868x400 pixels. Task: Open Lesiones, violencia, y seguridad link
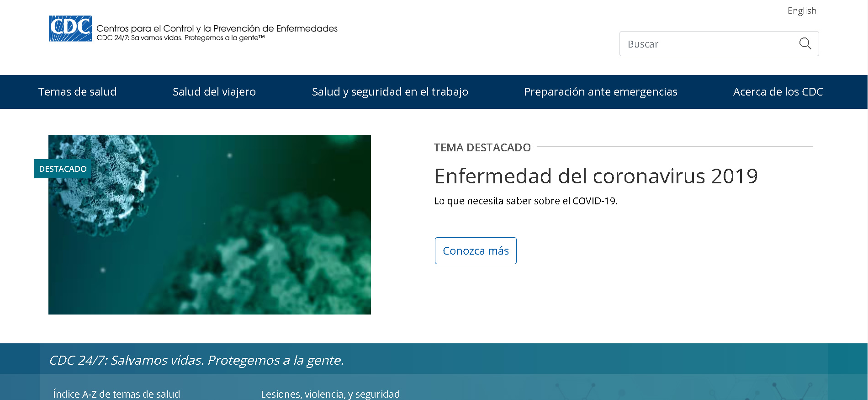pos(330,394)
